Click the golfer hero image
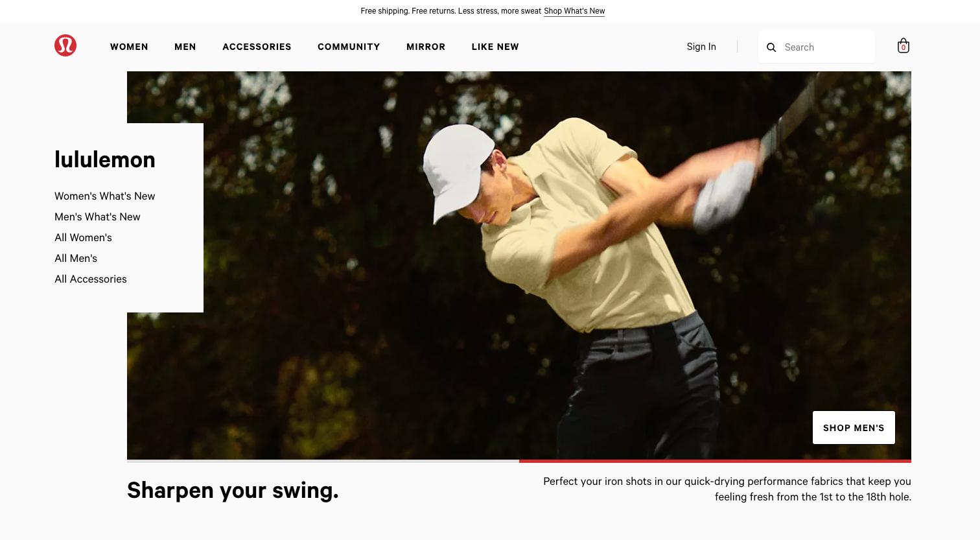Screen dimensions: 980x540 (x=519, y=265)
